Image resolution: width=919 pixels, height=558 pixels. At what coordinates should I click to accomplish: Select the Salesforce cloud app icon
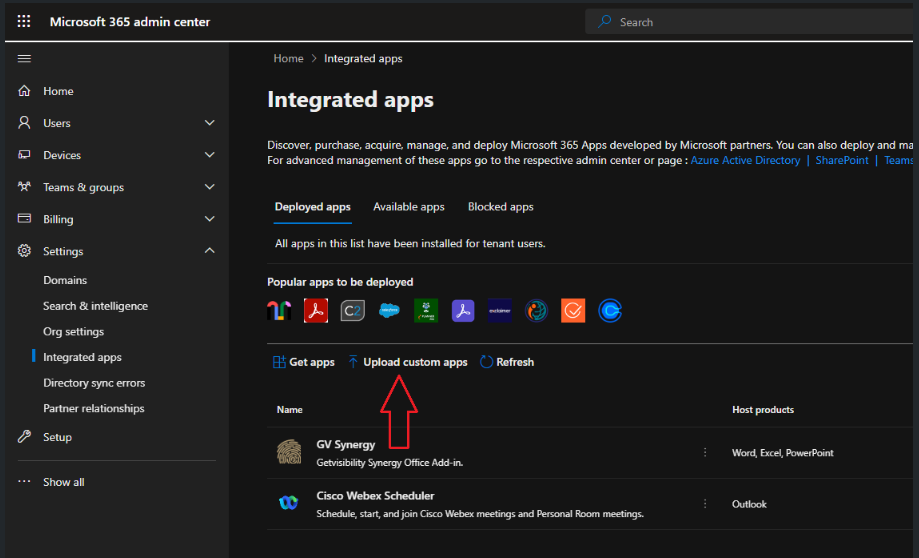click(390, 311)
